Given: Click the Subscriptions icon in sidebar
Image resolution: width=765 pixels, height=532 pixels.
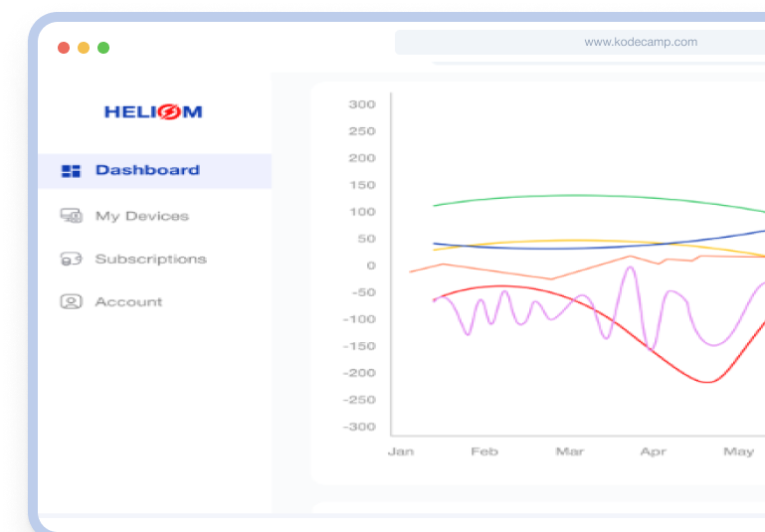Looking at the screenshot, I should click(x=71, y=260).
